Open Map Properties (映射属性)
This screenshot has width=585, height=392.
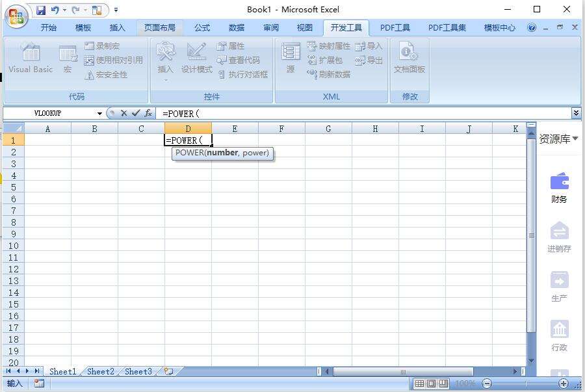click(x=329, y=46)
